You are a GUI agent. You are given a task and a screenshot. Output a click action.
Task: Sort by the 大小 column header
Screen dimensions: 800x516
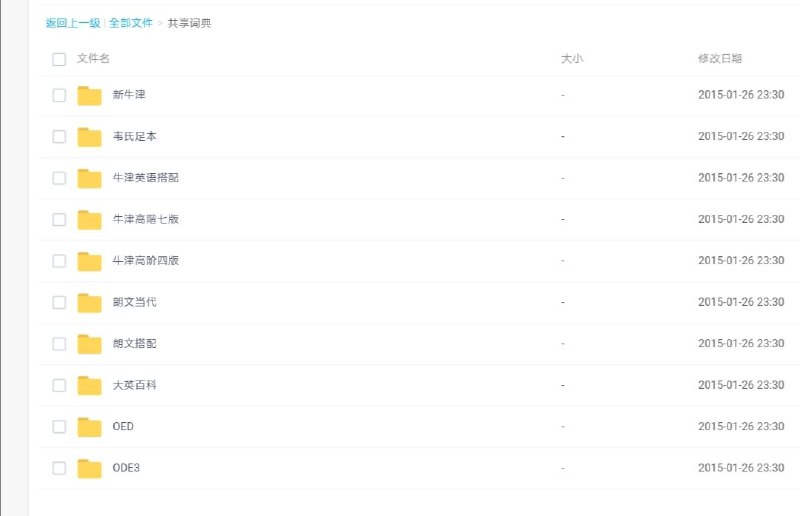click(572, 59)
